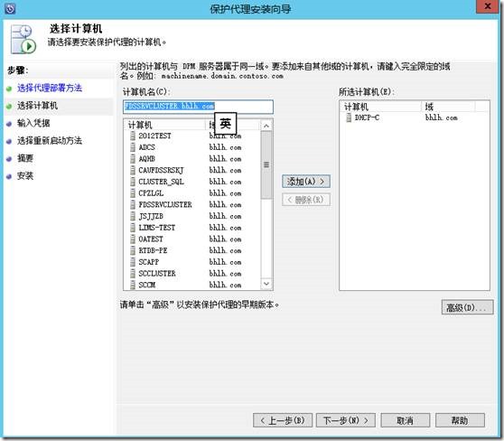
Task: Close the wizard with the X button
Action: click(487, 6)
